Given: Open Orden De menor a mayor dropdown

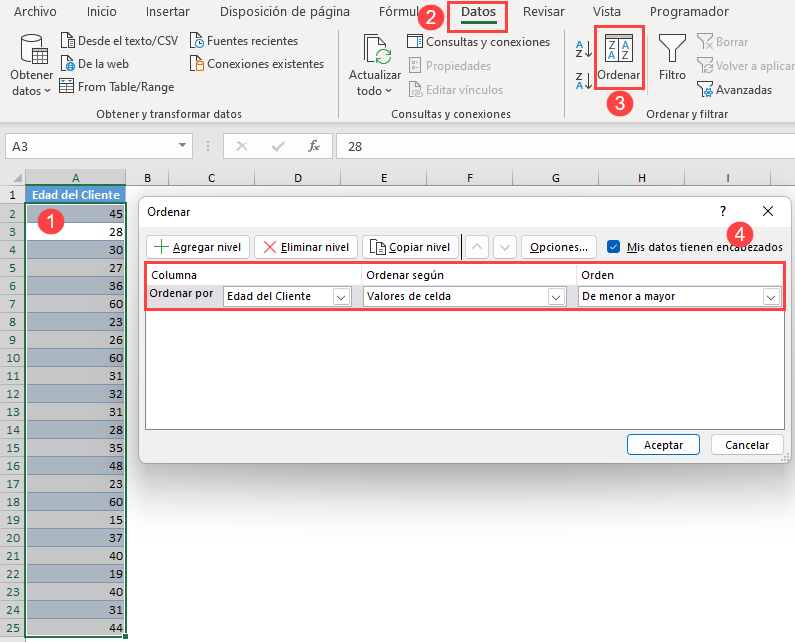Looking at the screenshot, I should (771, 297).
